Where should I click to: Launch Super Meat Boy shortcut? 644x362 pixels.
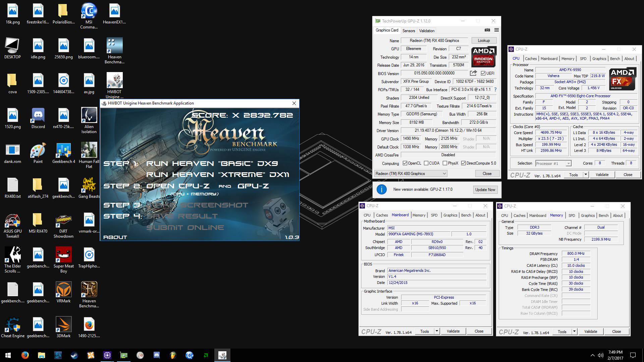point(64,260)
